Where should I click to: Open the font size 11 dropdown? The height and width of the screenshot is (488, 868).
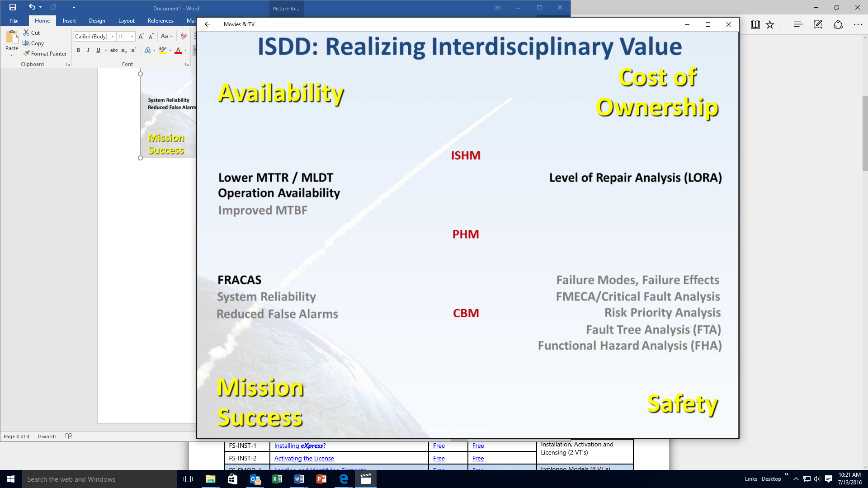(132, 36)
